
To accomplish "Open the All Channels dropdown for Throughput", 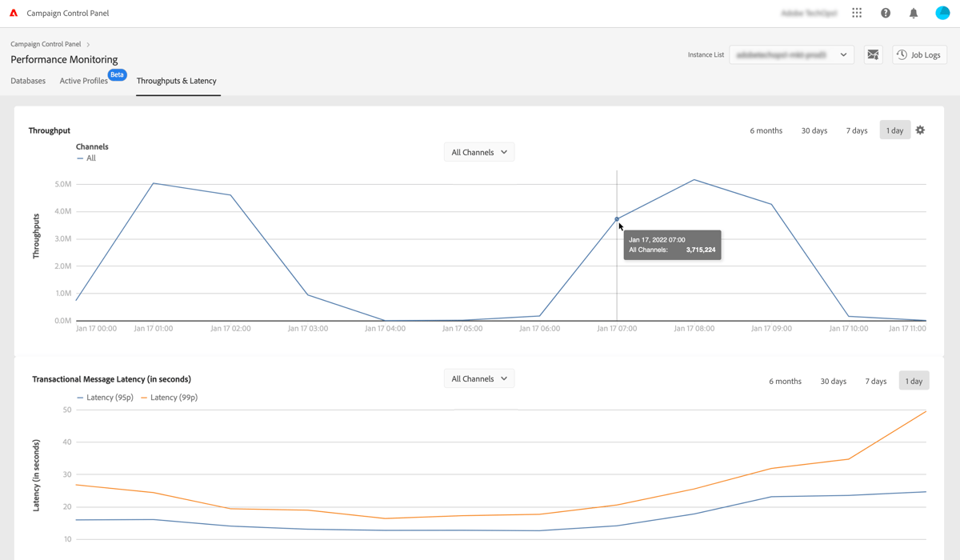I will tap(478, 151).
